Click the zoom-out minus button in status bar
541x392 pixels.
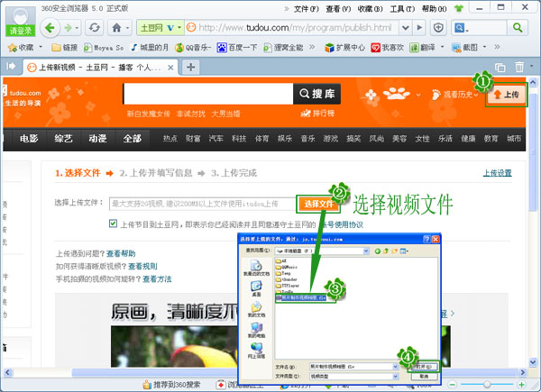point(453,385)
